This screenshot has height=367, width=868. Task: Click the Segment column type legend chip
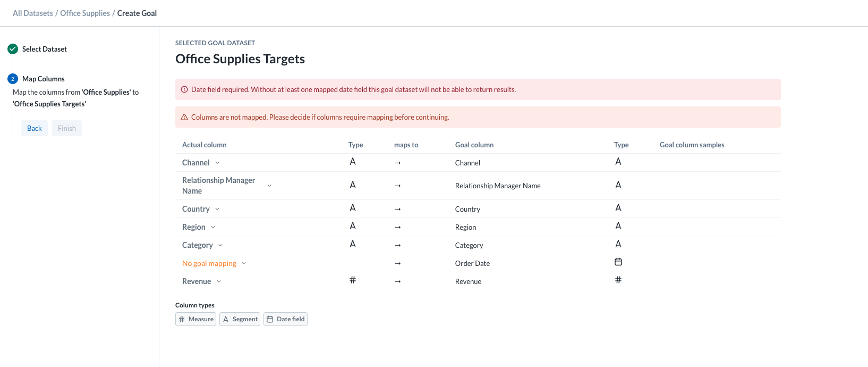pyautogui.click(x=240, y=319)
